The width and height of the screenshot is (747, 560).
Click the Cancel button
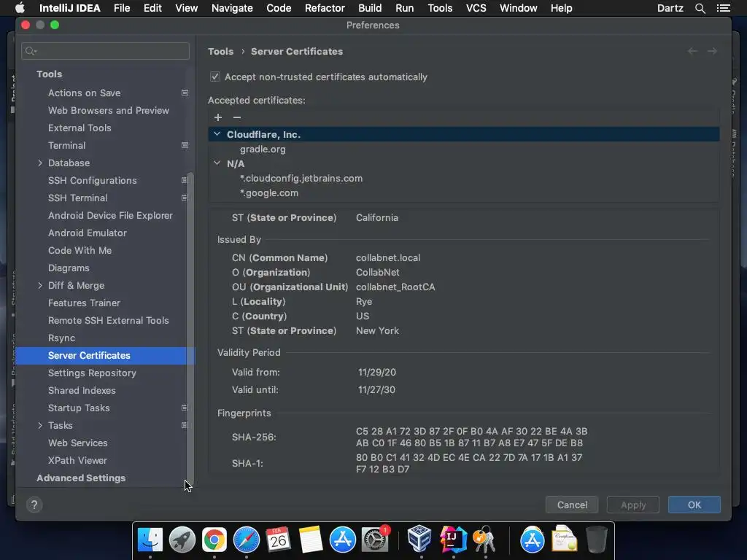(572, 505)
